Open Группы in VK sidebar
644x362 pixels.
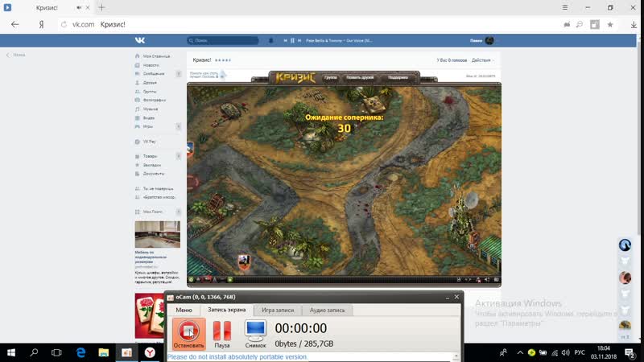pos(147,92)
